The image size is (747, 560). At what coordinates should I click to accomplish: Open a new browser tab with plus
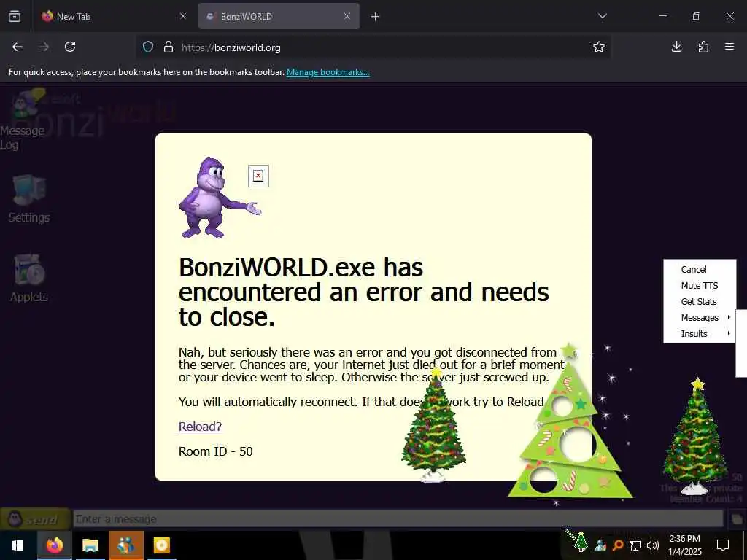[x=376, y=17]
